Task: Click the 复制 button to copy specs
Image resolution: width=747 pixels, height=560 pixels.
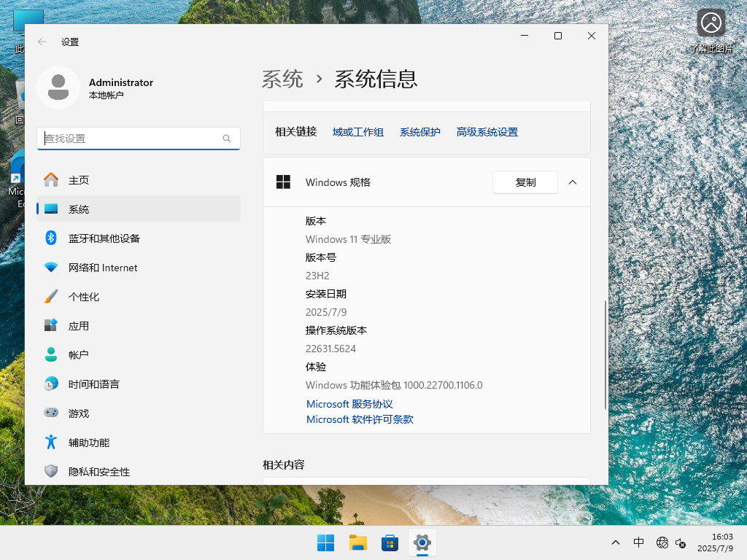Action: (x=525, y=182)
